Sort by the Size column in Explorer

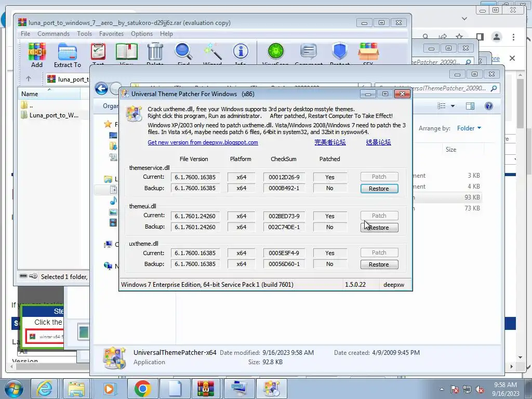pos(450,150)
